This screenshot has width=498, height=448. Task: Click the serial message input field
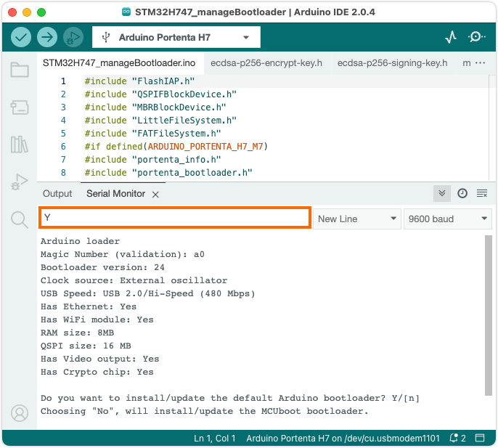[x=175, y=218]
